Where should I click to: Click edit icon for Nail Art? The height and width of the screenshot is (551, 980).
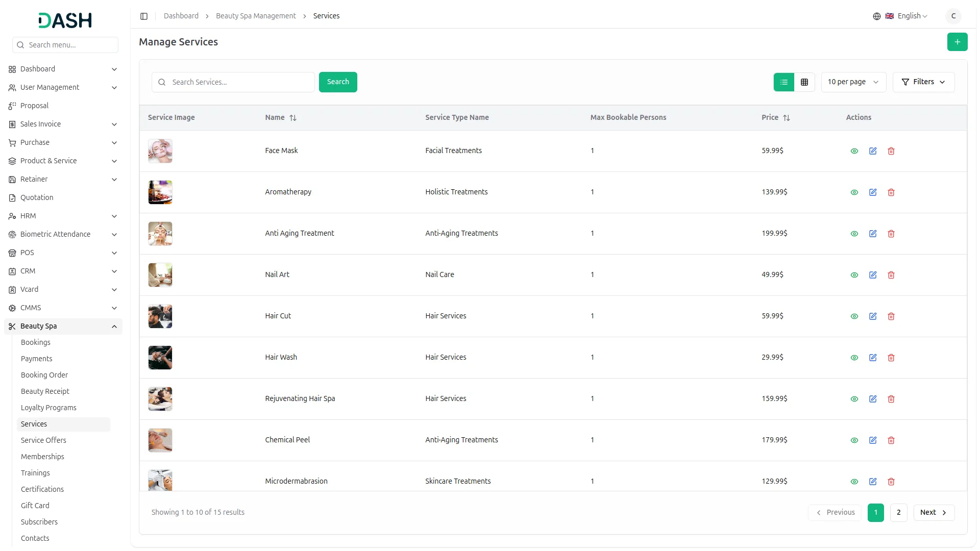tap(873, 275)
